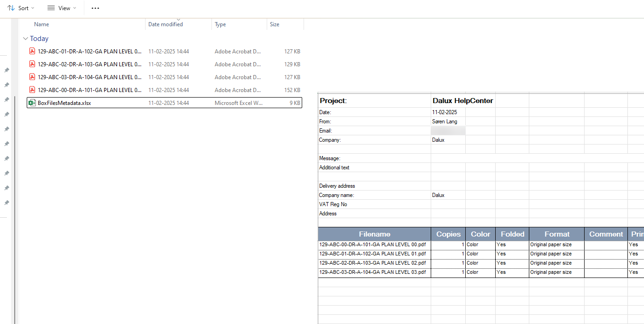The width and height of the screenshot is (644, 324).
Task: Sort files by Date modified column
Action: click(165, 24)
